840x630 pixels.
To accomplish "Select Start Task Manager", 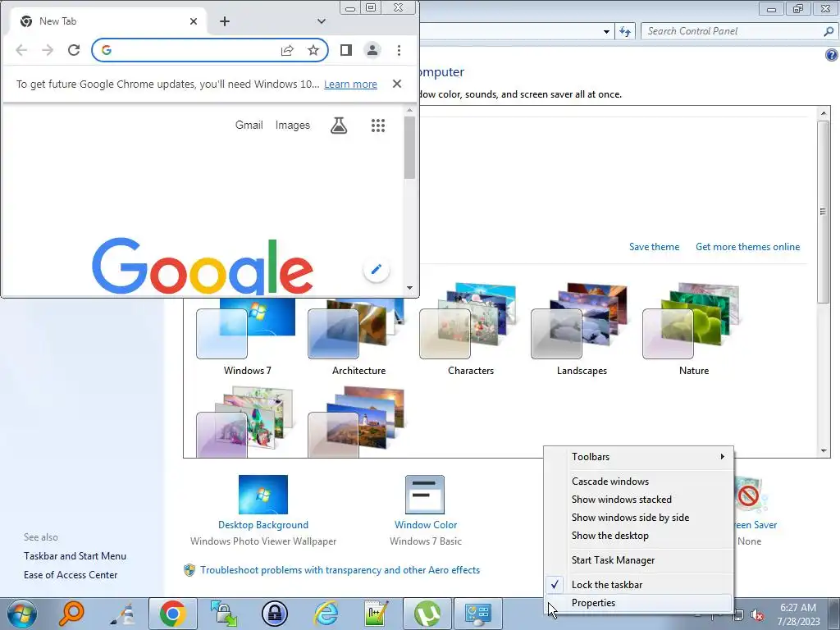I will (638, 560).
